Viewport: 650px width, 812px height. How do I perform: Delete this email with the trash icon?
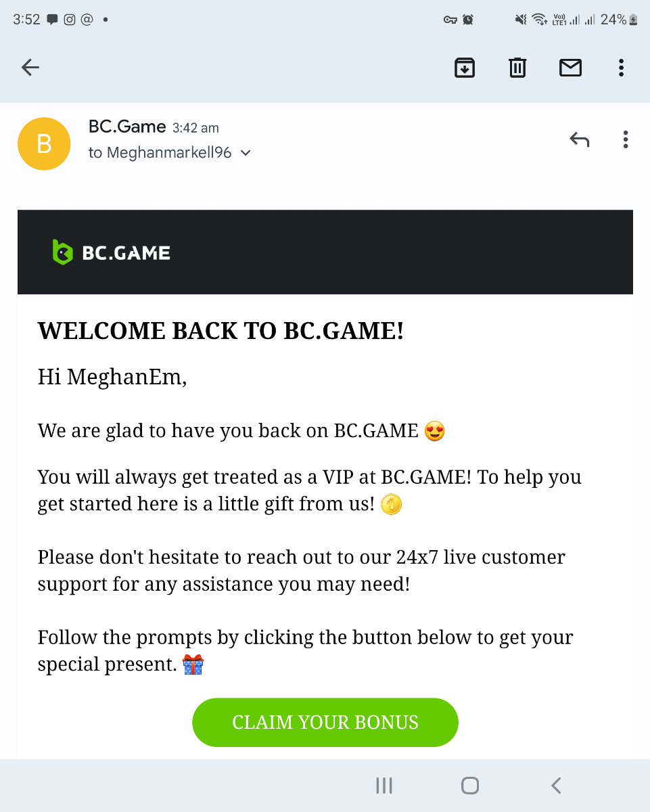point(517,67)
